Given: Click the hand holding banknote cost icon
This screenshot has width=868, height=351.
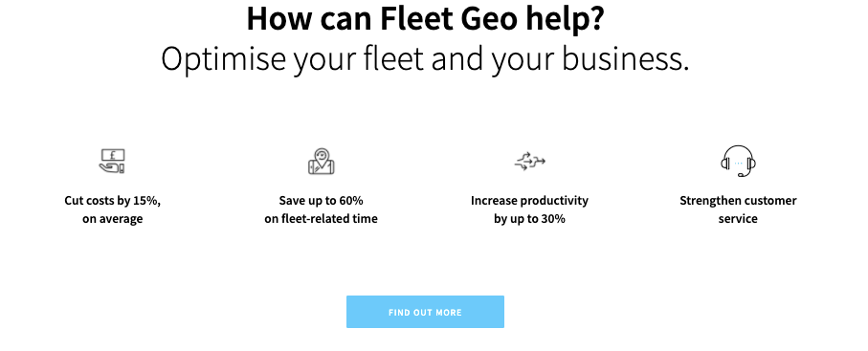Looking at the screenshot, I should tap(112, 161).
